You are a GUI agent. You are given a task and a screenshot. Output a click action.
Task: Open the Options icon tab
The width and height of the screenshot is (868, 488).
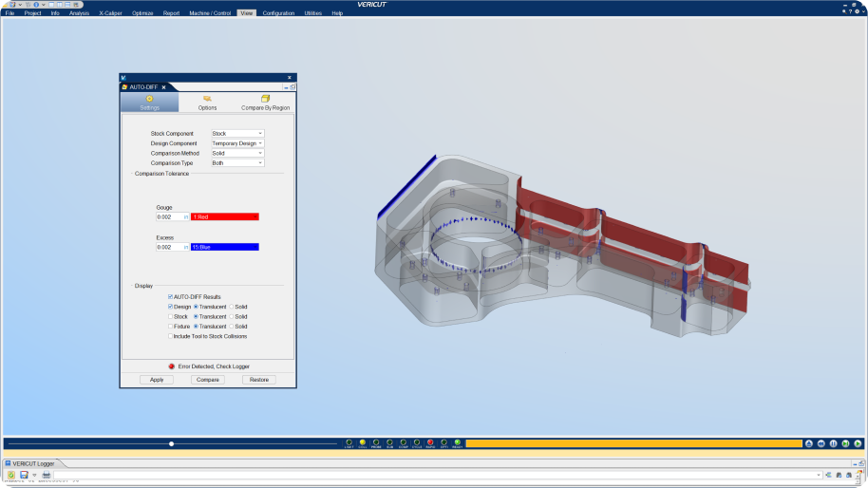click(x=207, y=99)
